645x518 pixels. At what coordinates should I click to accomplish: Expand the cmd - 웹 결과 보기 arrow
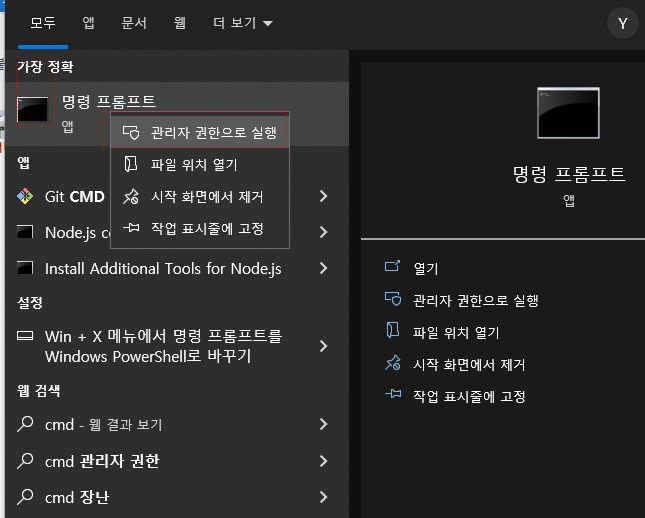(324, 424)
